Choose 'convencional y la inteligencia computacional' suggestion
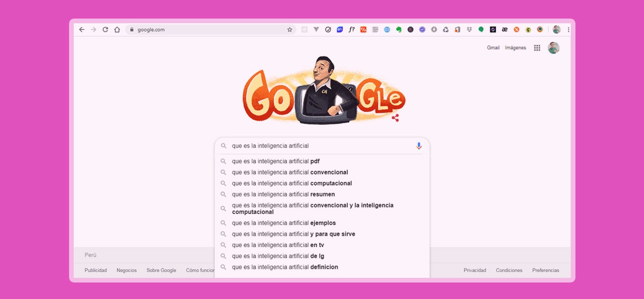The image size is (644, 299). pos(322,209)
